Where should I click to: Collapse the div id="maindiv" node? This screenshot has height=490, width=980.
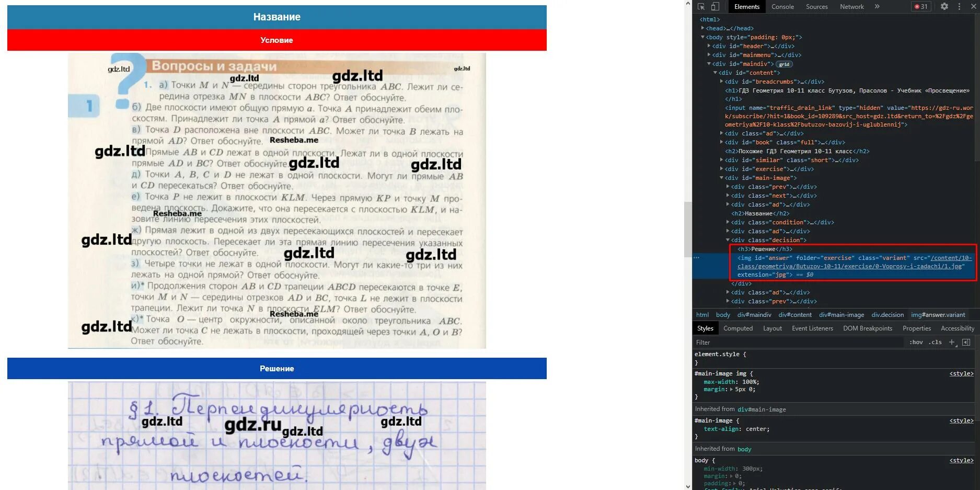(709, 64)
